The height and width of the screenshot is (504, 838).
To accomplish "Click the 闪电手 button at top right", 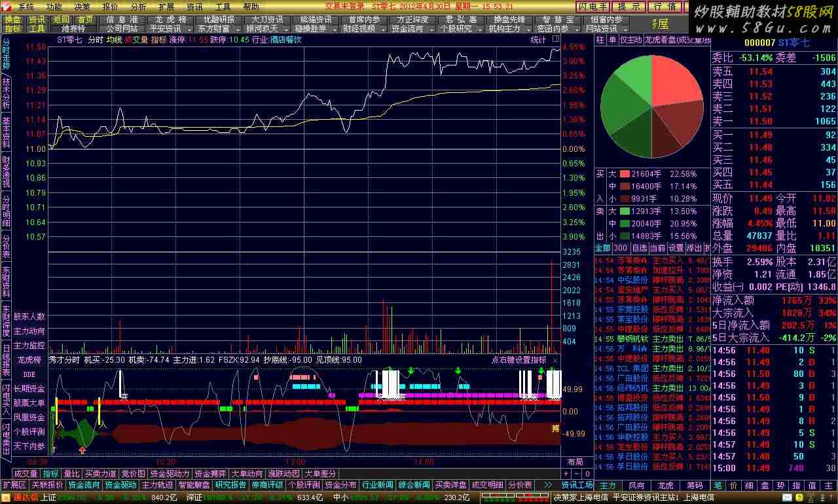I will click(x=593, y=7).
